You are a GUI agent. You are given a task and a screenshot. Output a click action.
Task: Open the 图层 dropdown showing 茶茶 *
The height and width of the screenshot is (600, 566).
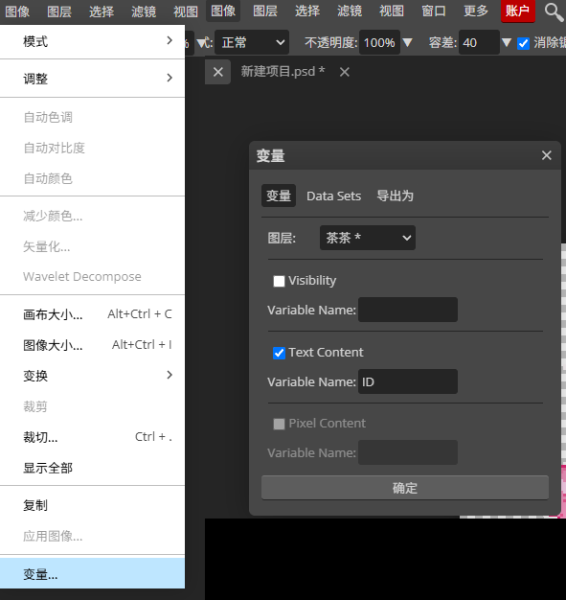(x=367, y=238)
